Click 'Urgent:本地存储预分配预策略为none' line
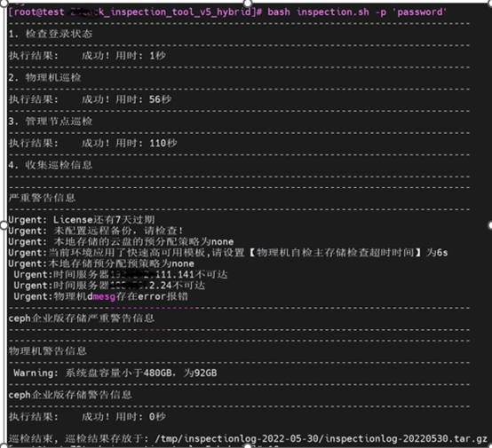 tap(101, 263)
